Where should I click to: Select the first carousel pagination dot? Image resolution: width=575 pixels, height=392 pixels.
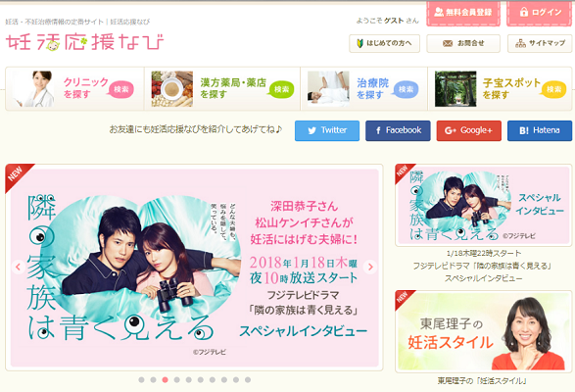coord(142,380)
